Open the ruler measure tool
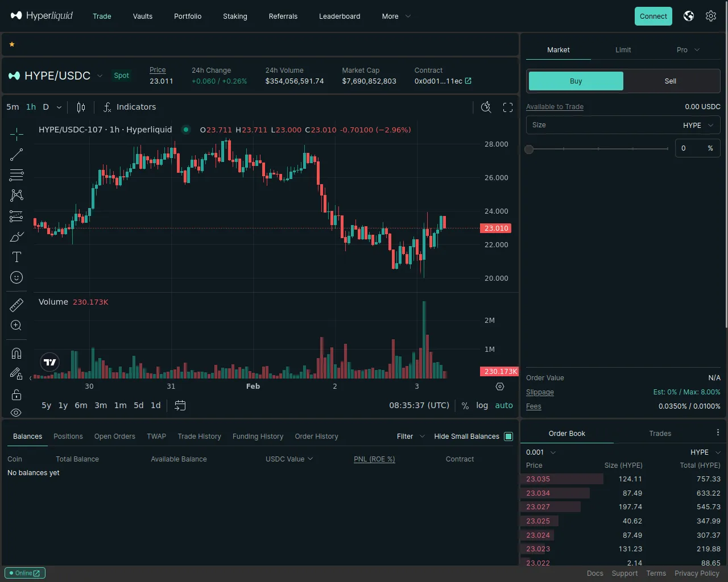The height and width of the screenshot is (582, 728). (x=16, y=305)
